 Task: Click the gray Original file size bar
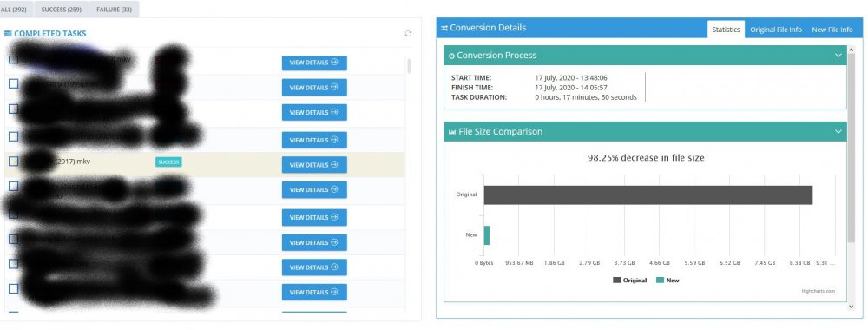tap(648, 195)
